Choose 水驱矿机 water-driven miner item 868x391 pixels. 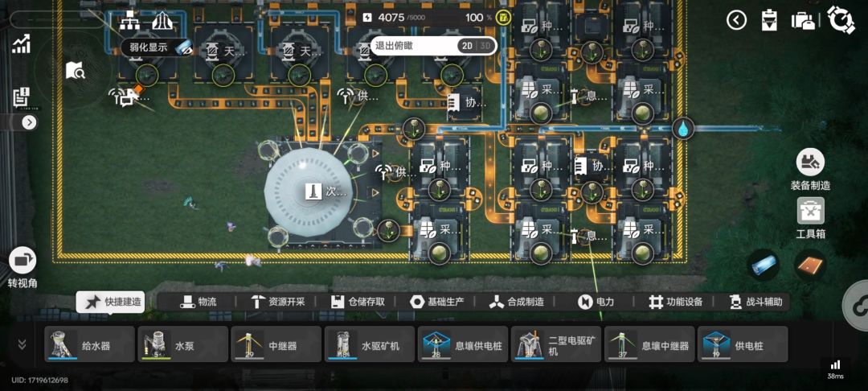[x=369, y=344]
